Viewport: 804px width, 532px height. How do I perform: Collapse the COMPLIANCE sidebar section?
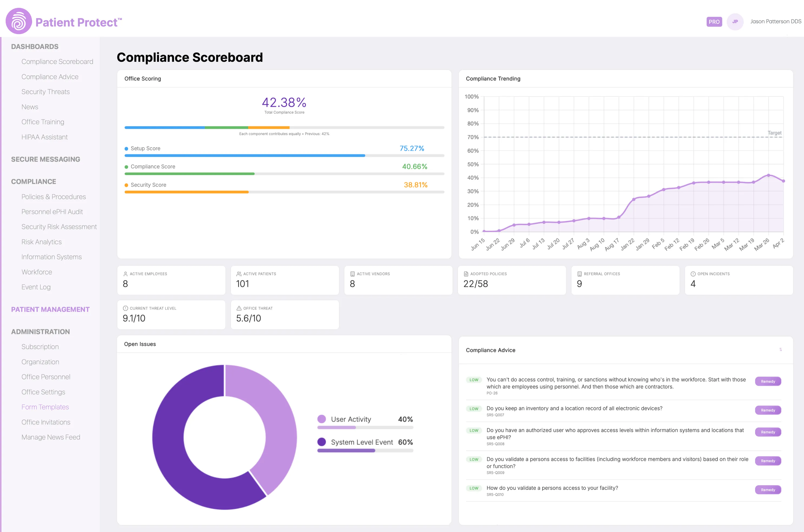click(34, 181)
